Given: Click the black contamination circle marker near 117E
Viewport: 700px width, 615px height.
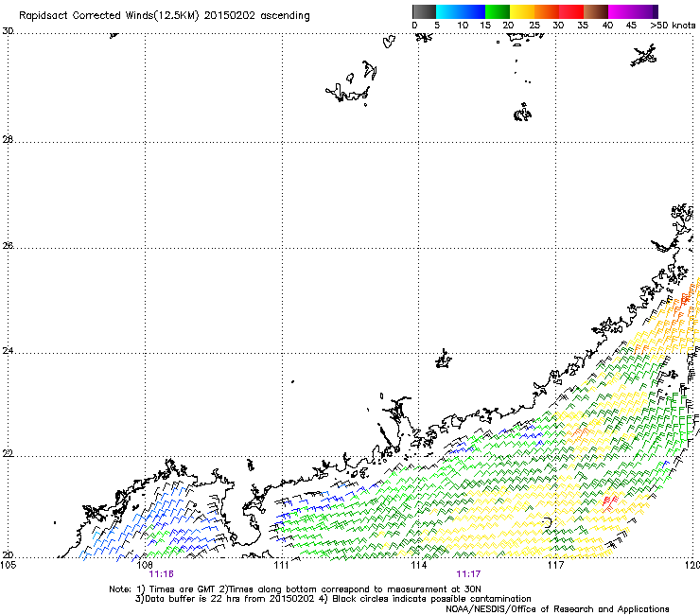Looking at the screenshot, I should click(x=548, y=522).
